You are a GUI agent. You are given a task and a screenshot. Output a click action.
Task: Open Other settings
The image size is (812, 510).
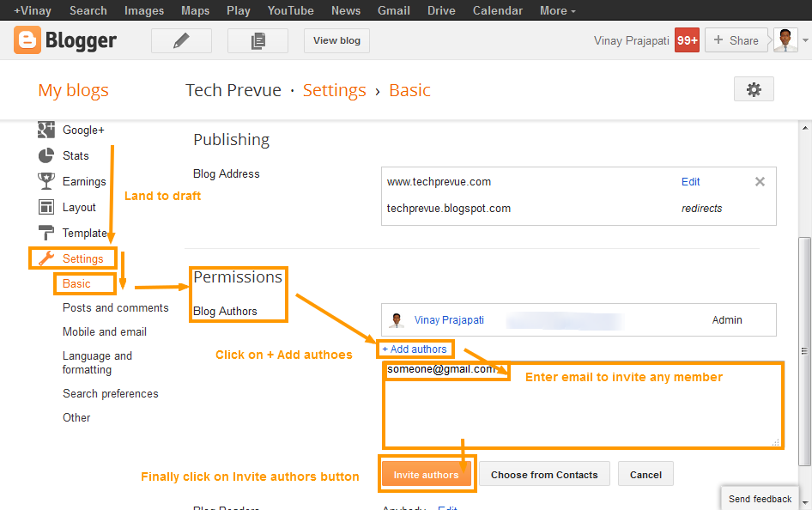76,418
